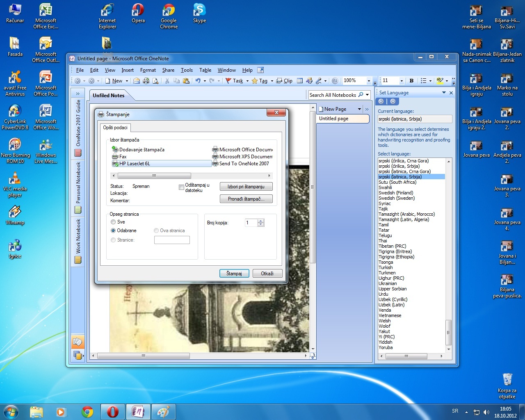
Task: Click the Print icon in OneNote toolbar
Action: click(x=146, y=81)
